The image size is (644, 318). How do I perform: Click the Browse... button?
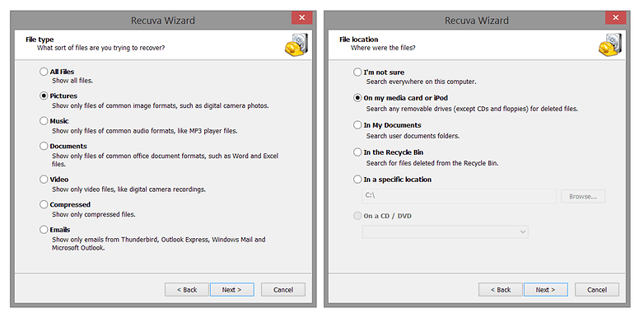(583, 196)
